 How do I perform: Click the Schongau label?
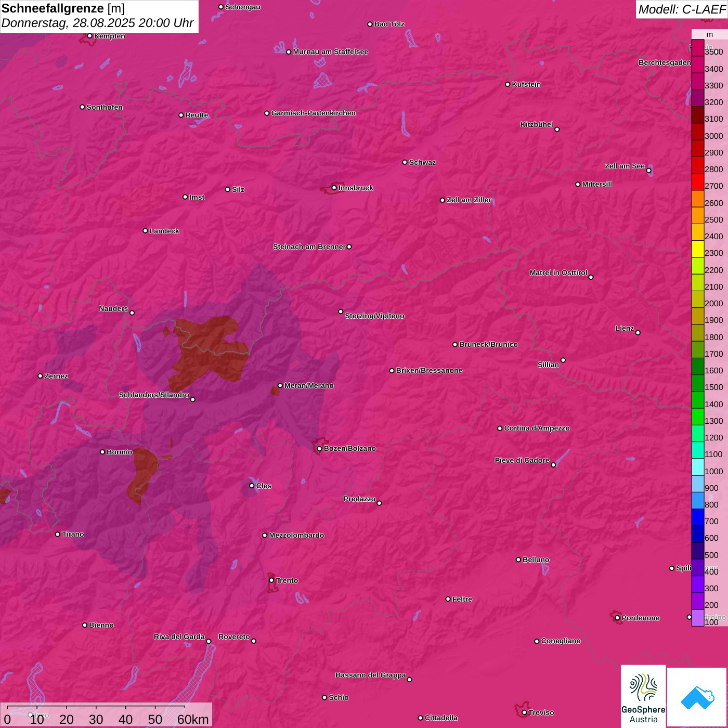point(242,7)
